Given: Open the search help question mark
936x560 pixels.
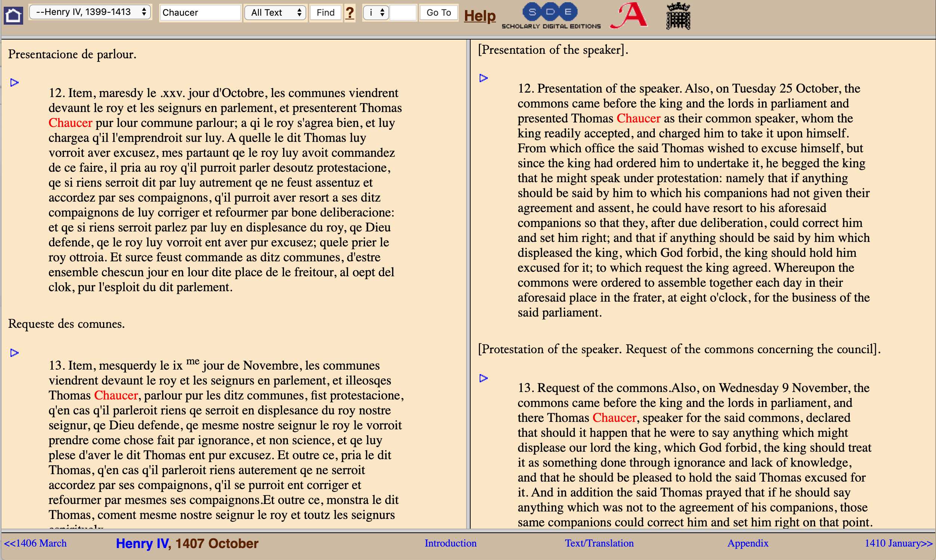Looking at the screenshot, I should (350, 13).
